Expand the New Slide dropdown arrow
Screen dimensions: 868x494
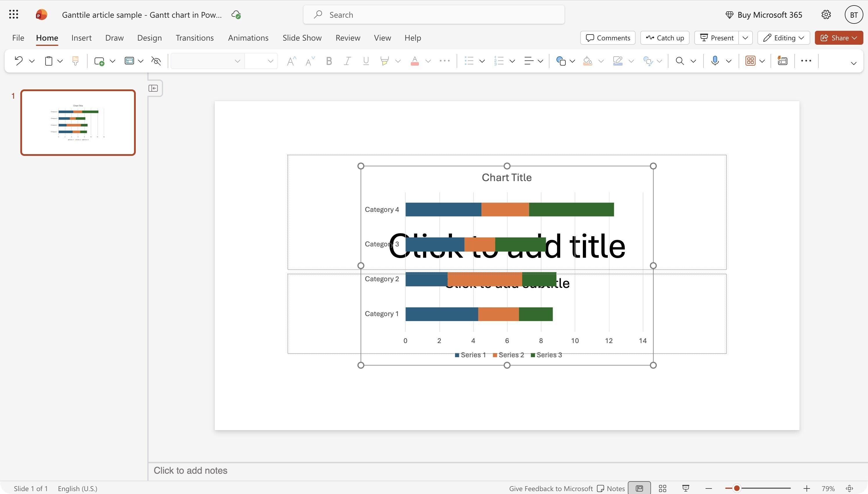113,62
